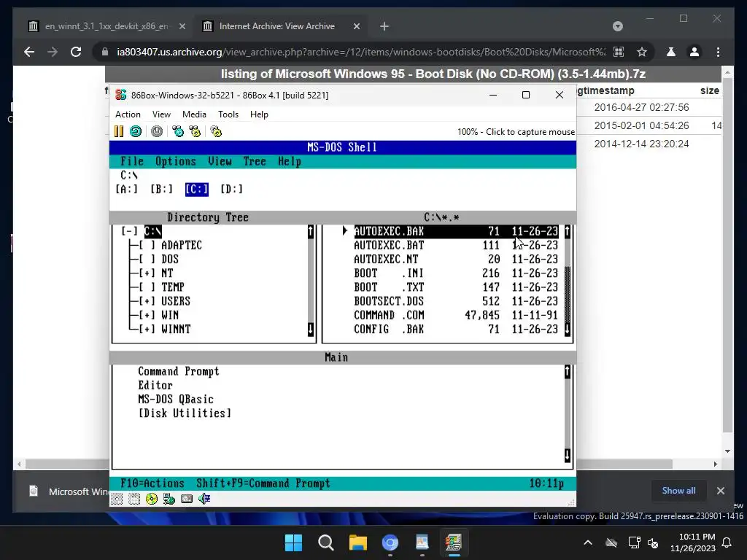Viewport: 747px width, 560px height.
Task: Click the gray ACPI shutdown power icon
Action: (x=157, y=131)
